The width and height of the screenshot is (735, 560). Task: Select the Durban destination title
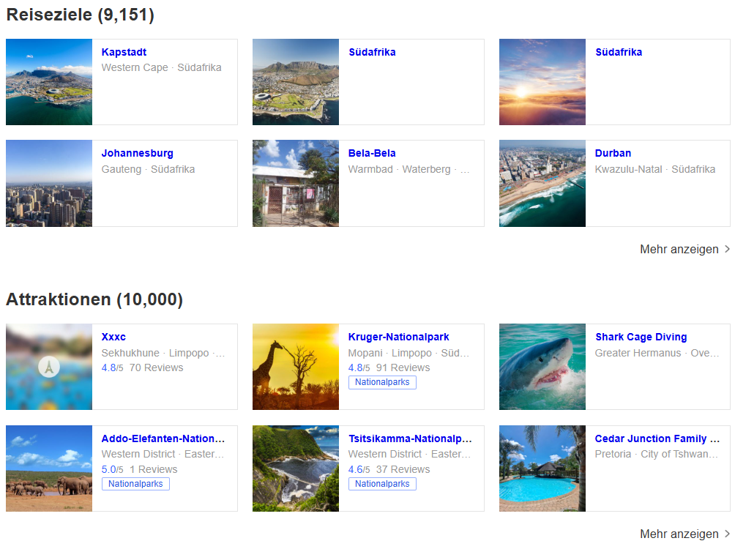pyautogui.click(x=613, y=154)
